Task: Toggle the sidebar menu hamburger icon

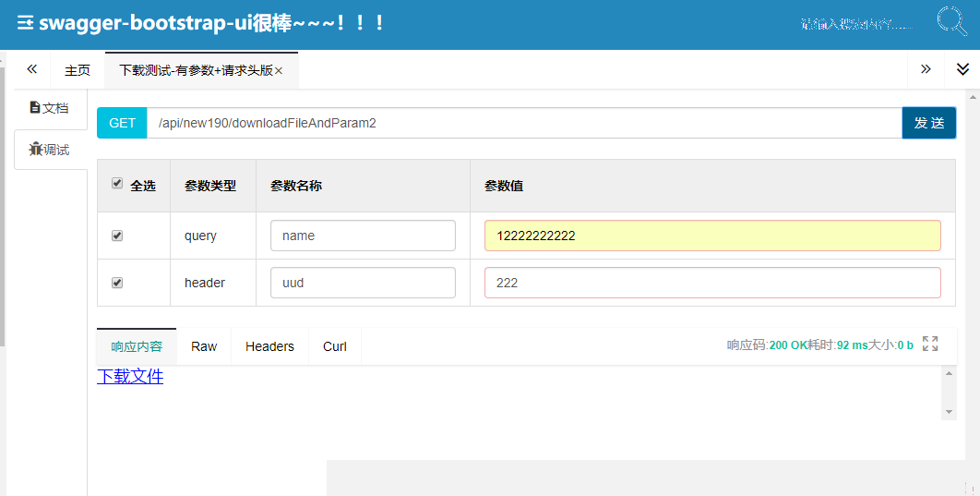Action: coord(25,24)
